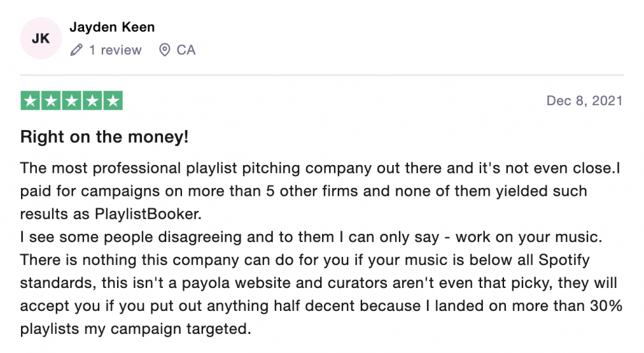Click the pencil review-count icon
Image resolution: width=644 pixels, height=353 pixels.
coord(76,50)
